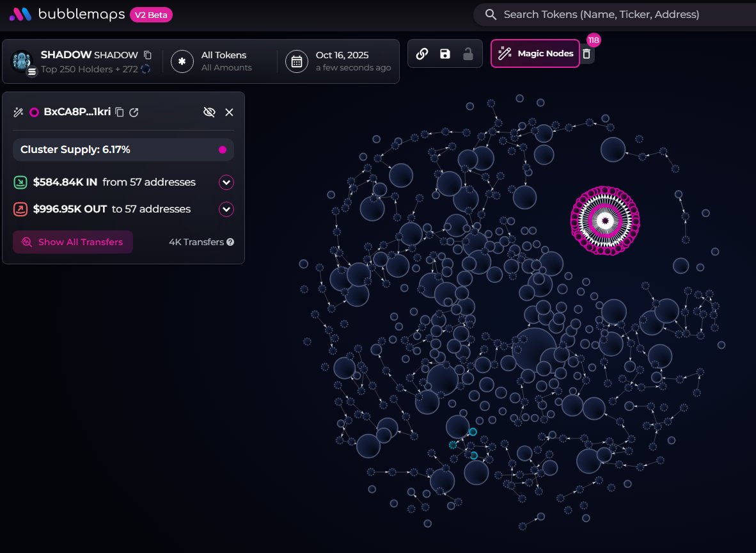Image resolution: width=756 pixels, height=553 pixels.
Task: Expand the $584.84K IN addresses list
Action: coord(226,182)
